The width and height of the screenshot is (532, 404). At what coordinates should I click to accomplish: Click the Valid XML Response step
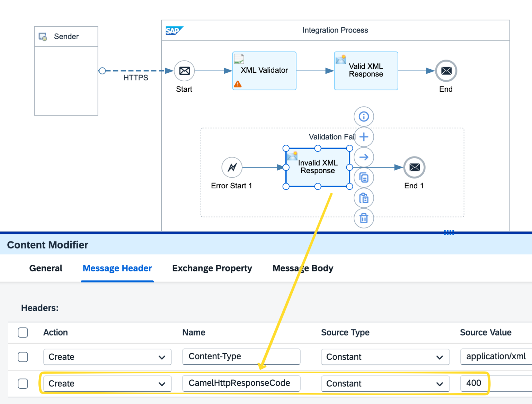(366, 70)
